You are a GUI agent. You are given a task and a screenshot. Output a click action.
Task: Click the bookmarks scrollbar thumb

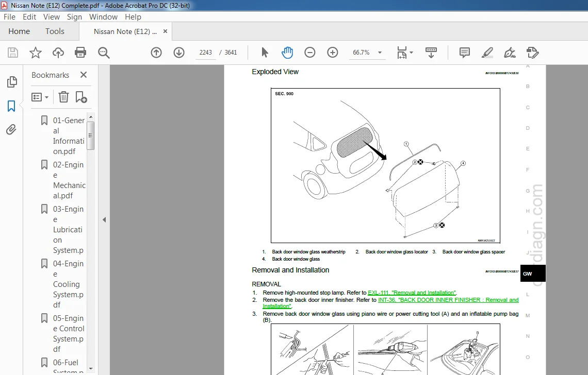(x=90, y=135)
